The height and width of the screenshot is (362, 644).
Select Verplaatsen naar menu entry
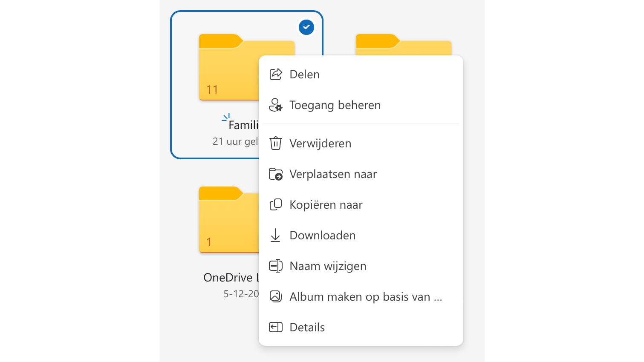click(333, 174)
